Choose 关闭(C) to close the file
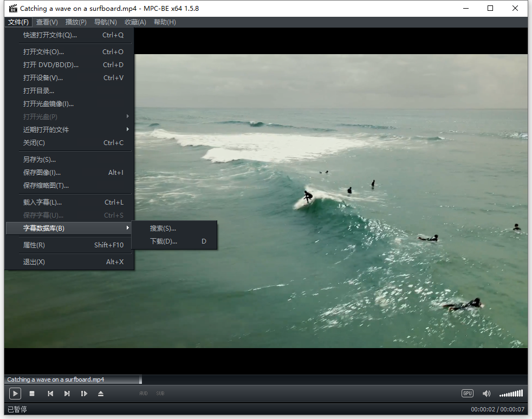Viewport: 532px width, 419px height. pyautogui.click(x=69, y=143)
